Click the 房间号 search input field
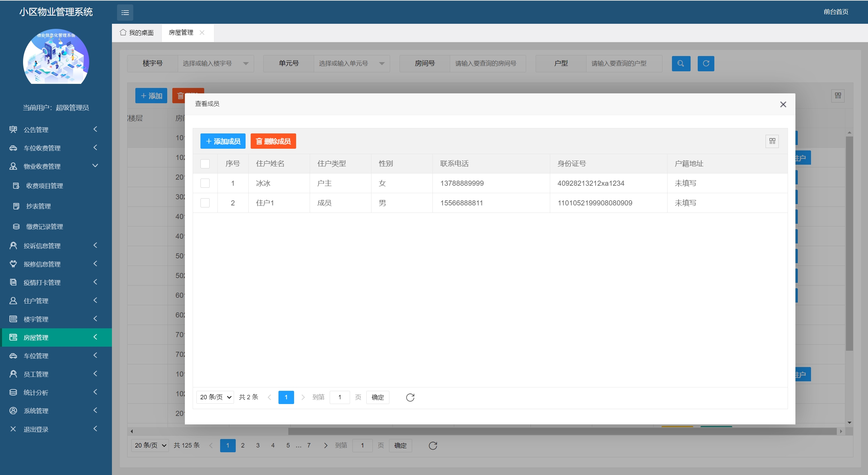 [487, 63]
